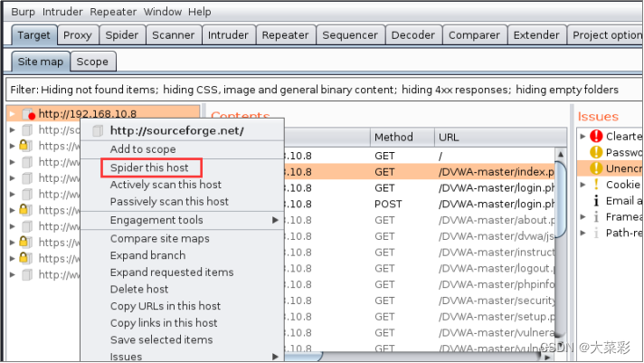Image resolution: width=644 pixels, height=363 pixels.
Task: Expand the second site map host node
Action: pos(13,130)
